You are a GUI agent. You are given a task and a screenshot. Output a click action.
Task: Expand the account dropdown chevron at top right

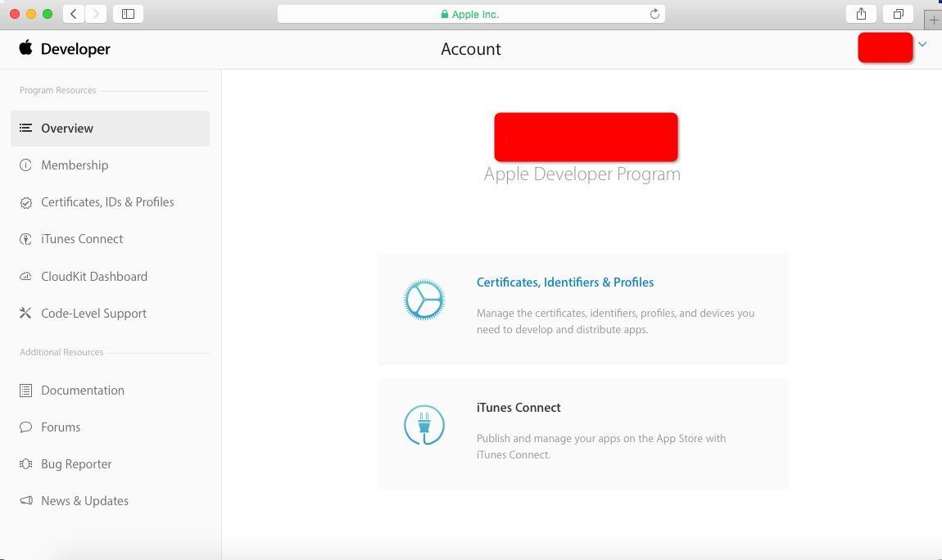[922, 44]
